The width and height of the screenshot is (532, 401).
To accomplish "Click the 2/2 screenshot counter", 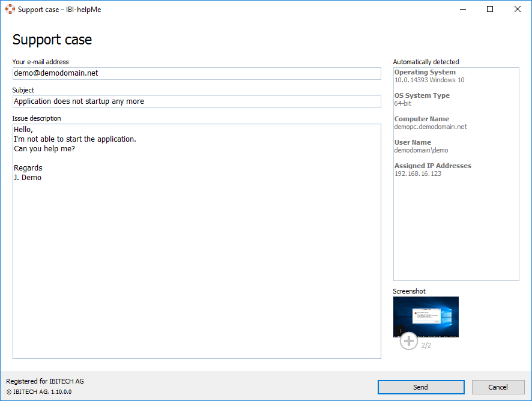I will [426, 345].
